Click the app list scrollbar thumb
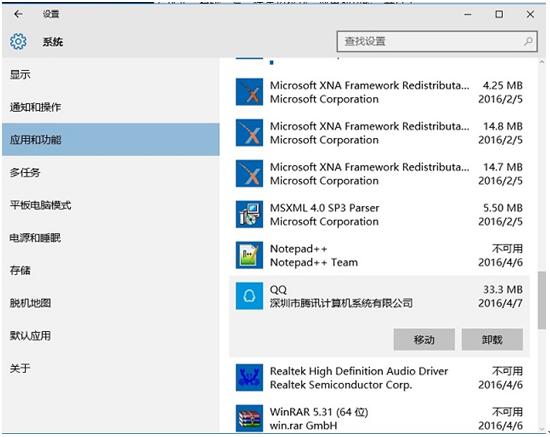The width and height of the screenshot is (550, 437). (542, 300)
